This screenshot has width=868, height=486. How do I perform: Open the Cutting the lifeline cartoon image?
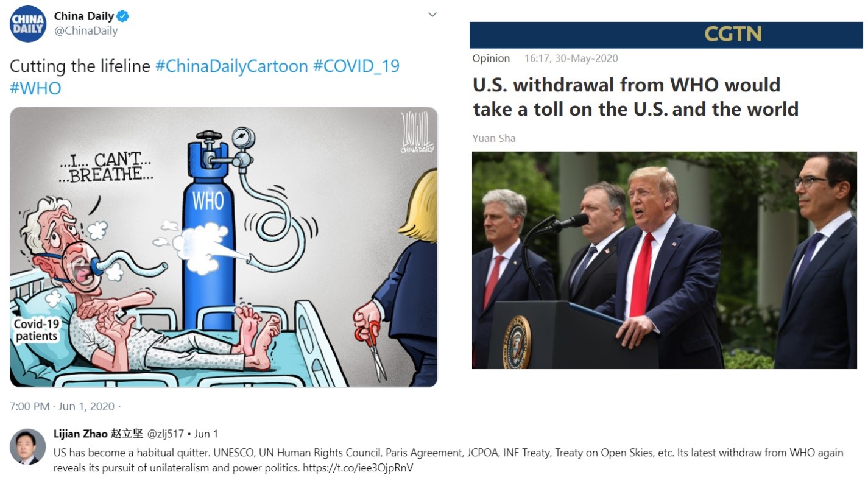click(224, 247)
